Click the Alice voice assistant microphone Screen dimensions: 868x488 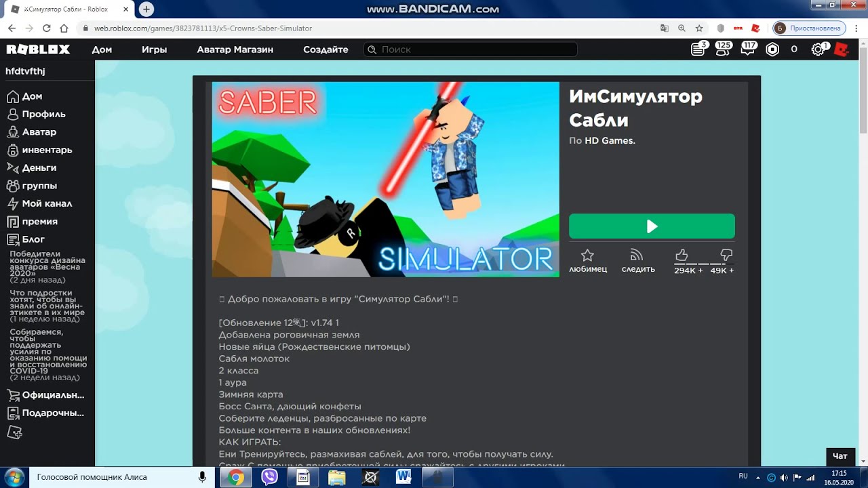pyautogui.click(x=202, y=477)
